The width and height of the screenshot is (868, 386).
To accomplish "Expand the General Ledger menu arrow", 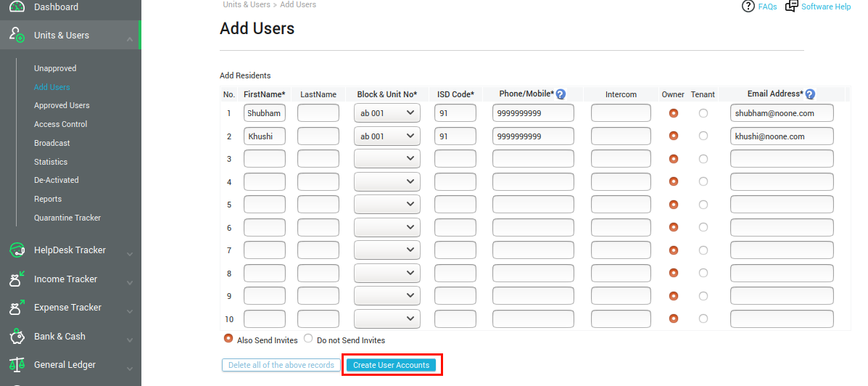I will click(130, 369).
